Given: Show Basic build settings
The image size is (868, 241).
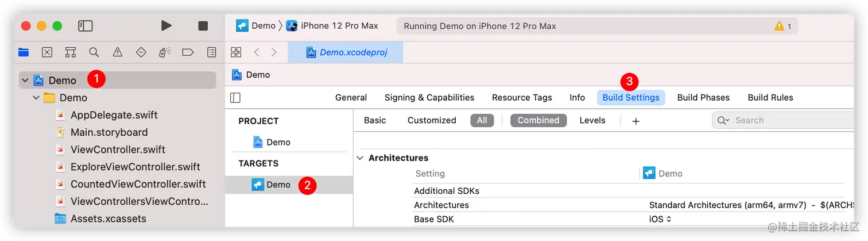Looking at the screenshot, I should point(375,120).
